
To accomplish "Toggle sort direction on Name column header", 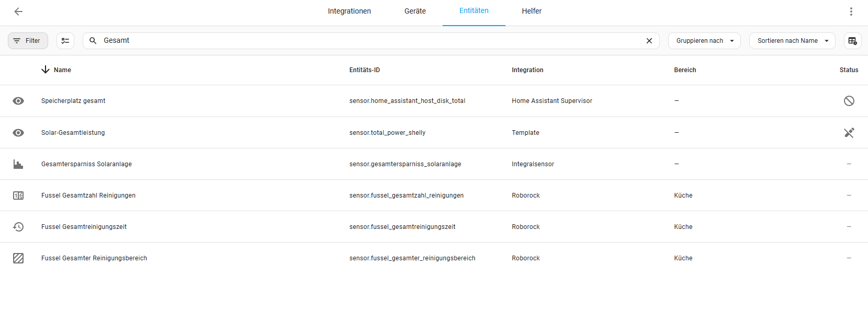I will tap(62, 70).
